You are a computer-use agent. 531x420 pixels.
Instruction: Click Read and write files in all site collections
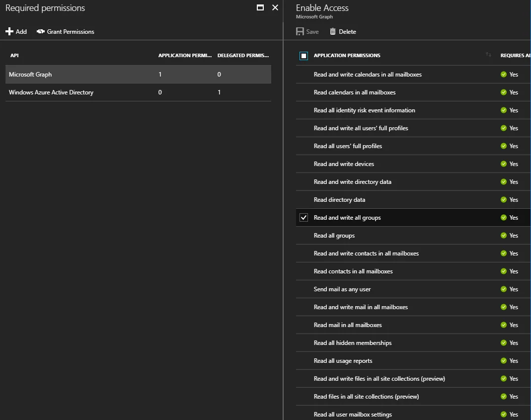(x=379, y=379)
